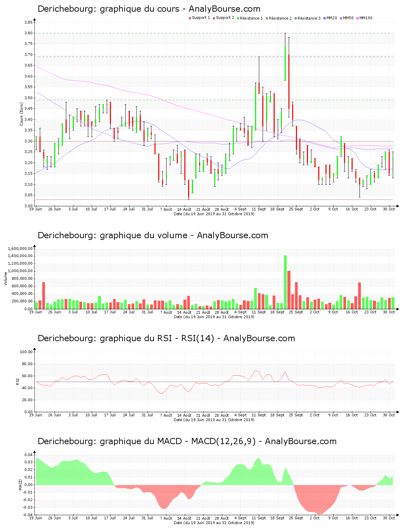Image resolution: width=412 pixels, height=532 pixels.
Task: Click the tallest green volume bar
Action: [285, 282]
